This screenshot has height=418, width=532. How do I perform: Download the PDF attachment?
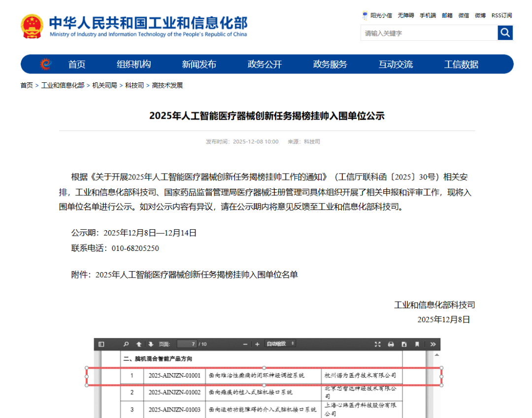[404, 344]
